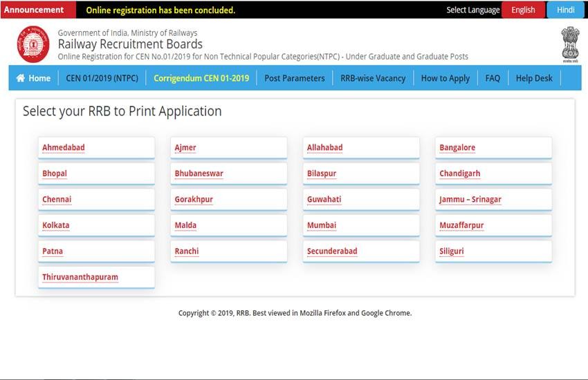Open Post Parameters page
This screenshot has width=588, height=380.
[294, 78]
